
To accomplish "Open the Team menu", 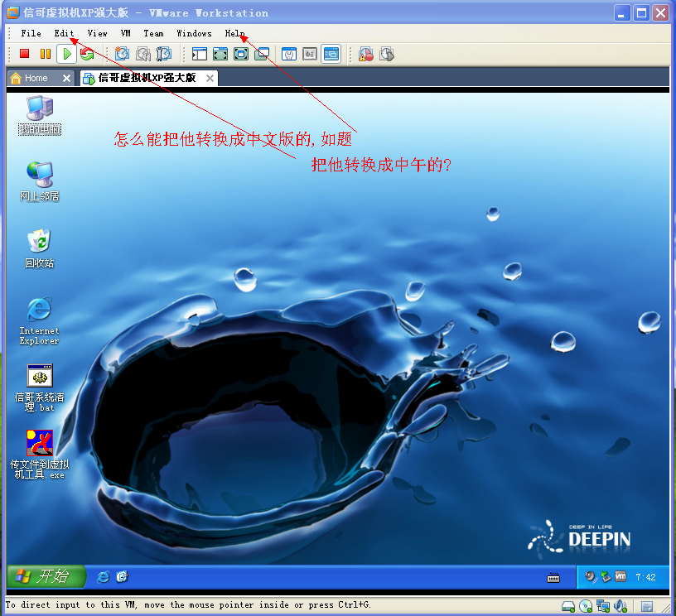I will 153,33.
